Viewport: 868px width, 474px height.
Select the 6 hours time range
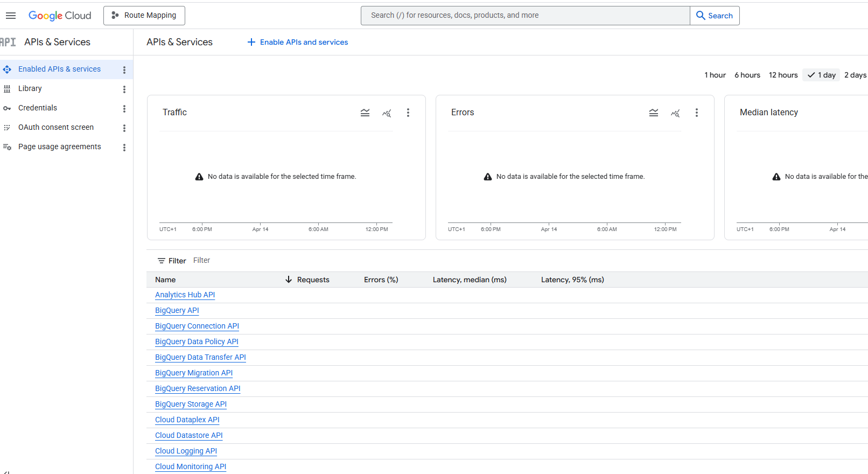(x=747, y=75)
